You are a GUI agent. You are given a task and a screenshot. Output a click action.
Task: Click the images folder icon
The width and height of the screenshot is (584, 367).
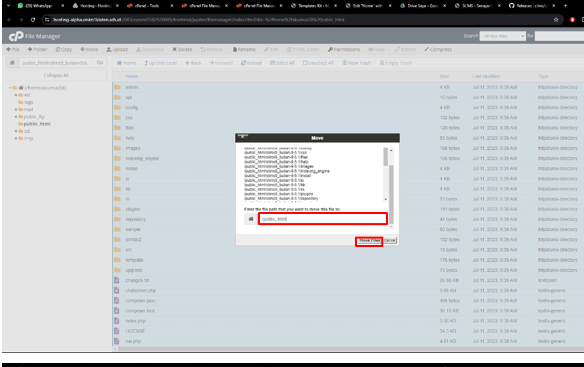click(x=117, y=148)
